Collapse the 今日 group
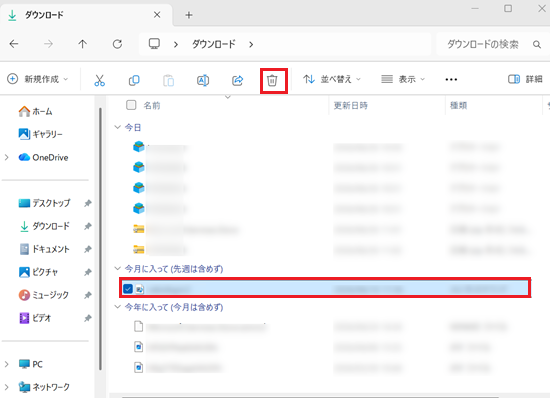The height and width of the screenshot is (398, 550). coord(118,127)
